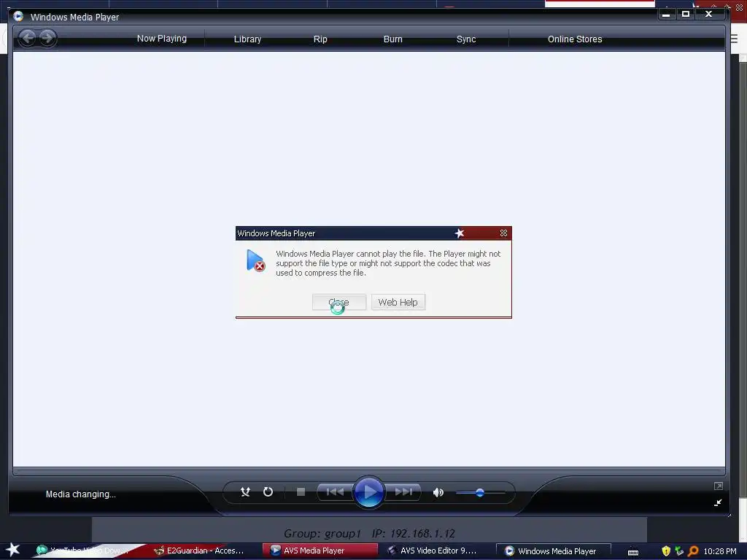Click the X icon in dialog title bar
Image resolution: width=747 pixels, height=560 pixels.
pos(503,233)
